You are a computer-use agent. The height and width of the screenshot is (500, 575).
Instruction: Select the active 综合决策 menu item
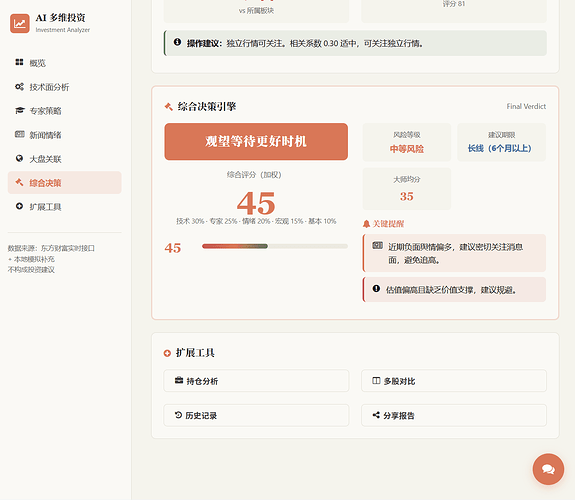65,183
